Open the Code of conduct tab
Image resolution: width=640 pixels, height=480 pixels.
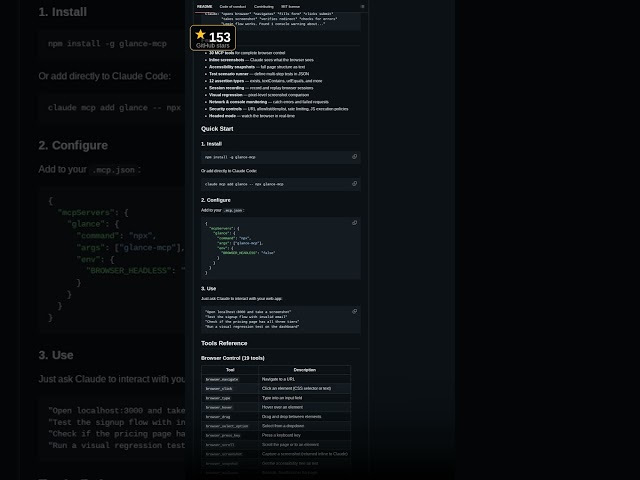click(x=233, y=7)
